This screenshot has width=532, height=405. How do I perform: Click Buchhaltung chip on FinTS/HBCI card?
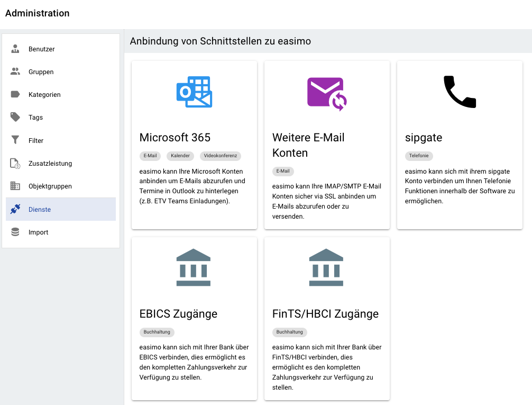tap(289, 332)
